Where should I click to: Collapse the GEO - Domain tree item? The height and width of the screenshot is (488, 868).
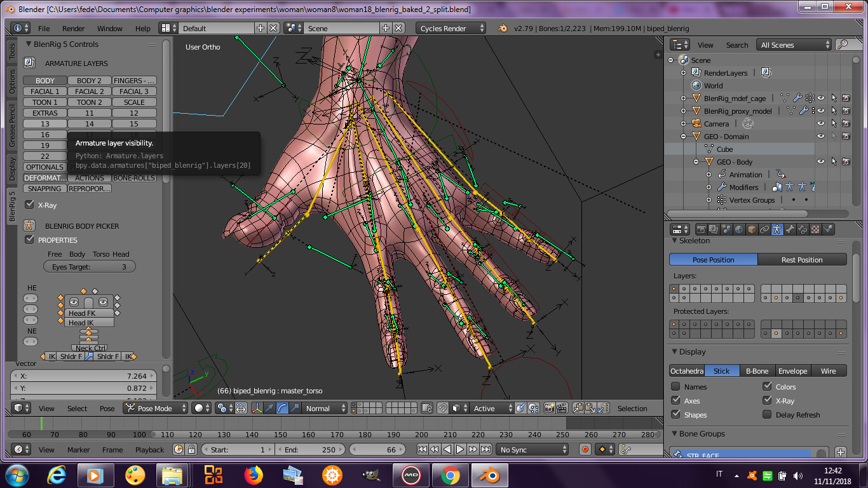point(684,136)
